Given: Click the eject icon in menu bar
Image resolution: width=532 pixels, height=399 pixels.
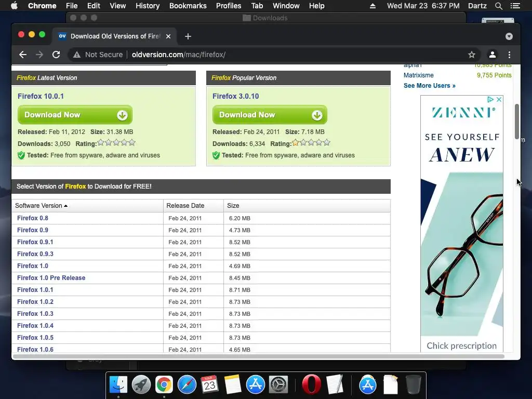Looking at the screenshot, I should coord(373,6).
